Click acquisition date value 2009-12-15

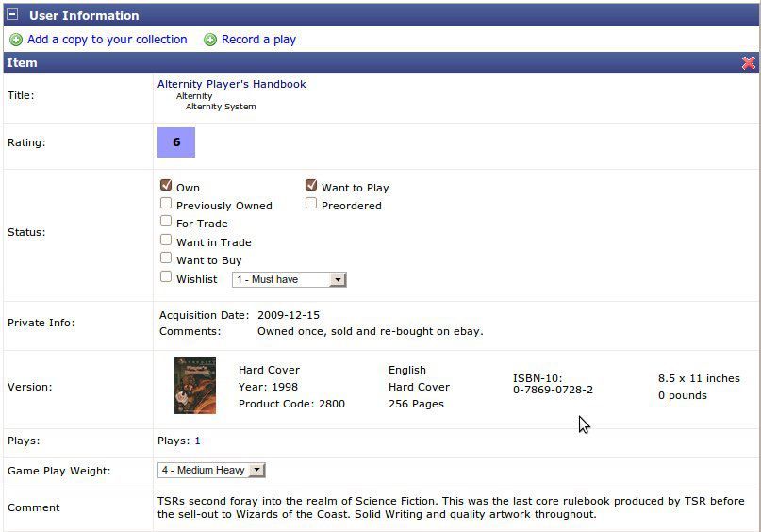(x=289, y=315)
